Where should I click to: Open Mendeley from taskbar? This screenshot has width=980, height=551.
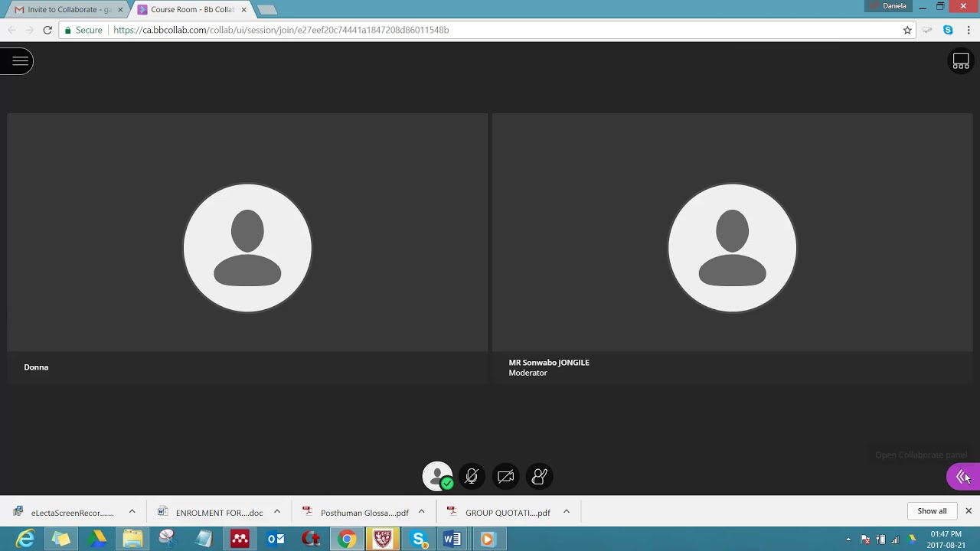(240, 539)
